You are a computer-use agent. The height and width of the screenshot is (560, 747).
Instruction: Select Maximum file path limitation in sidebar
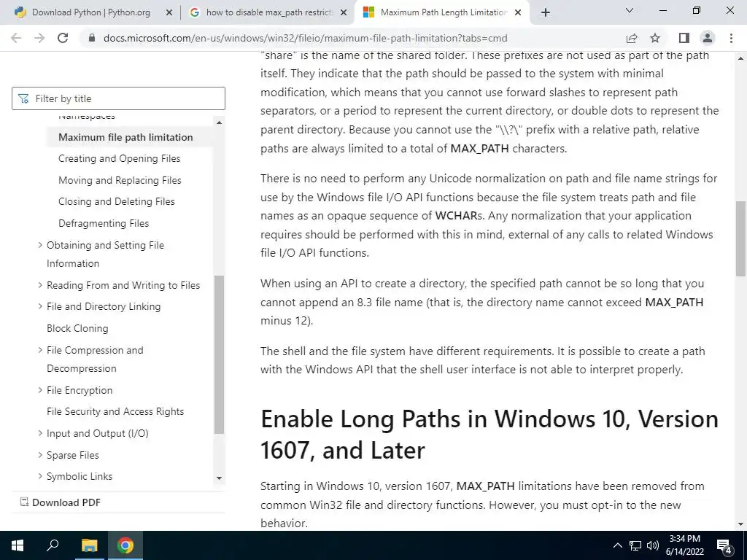(x=125, y=137)
